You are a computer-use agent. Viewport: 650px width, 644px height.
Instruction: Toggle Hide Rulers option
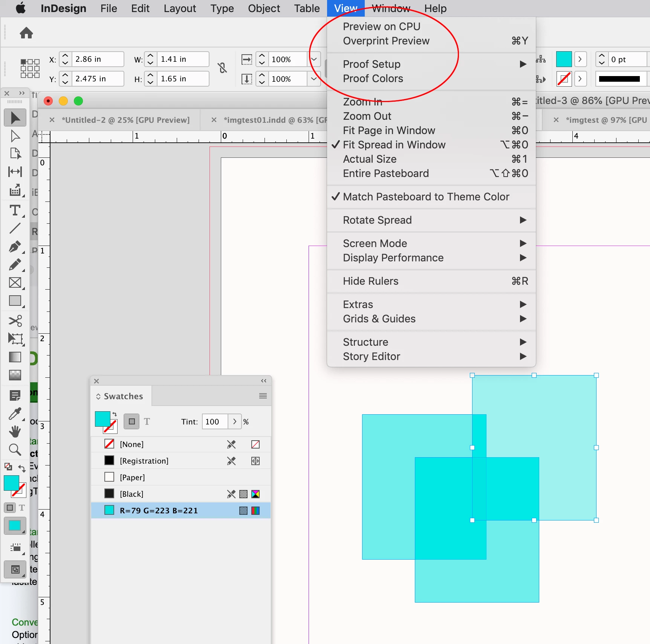pyautogui.click(x=431, y=281)
